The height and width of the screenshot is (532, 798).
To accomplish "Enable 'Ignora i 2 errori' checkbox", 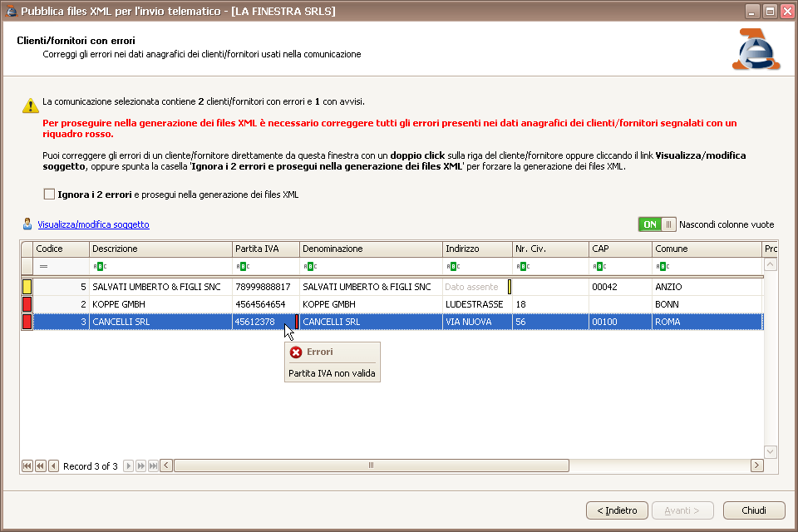I will pyautogui.click(x=49, y=195).
